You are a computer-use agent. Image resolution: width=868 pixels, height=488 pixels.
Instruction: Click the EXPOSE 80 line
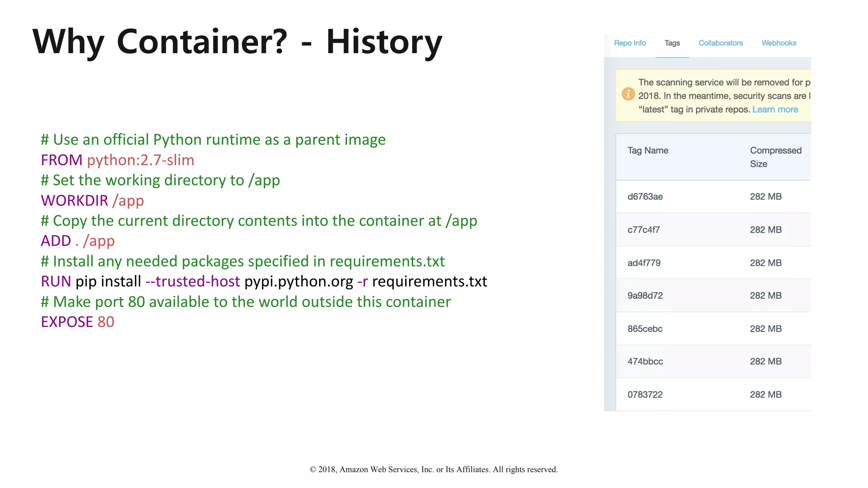[x=78, y=322]
